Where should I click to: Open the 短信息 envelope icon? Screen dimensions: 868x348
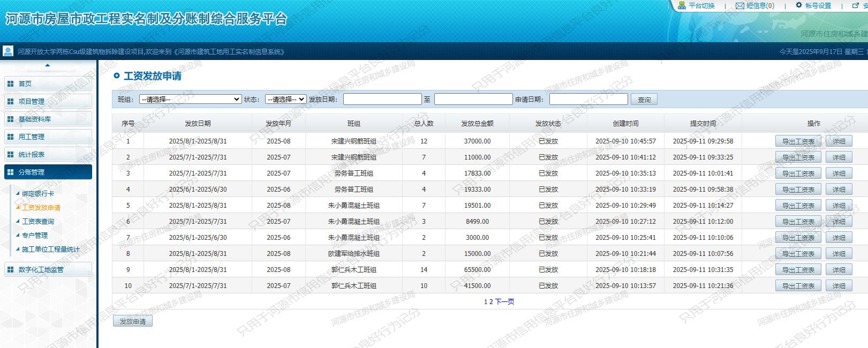coord(740,5)
